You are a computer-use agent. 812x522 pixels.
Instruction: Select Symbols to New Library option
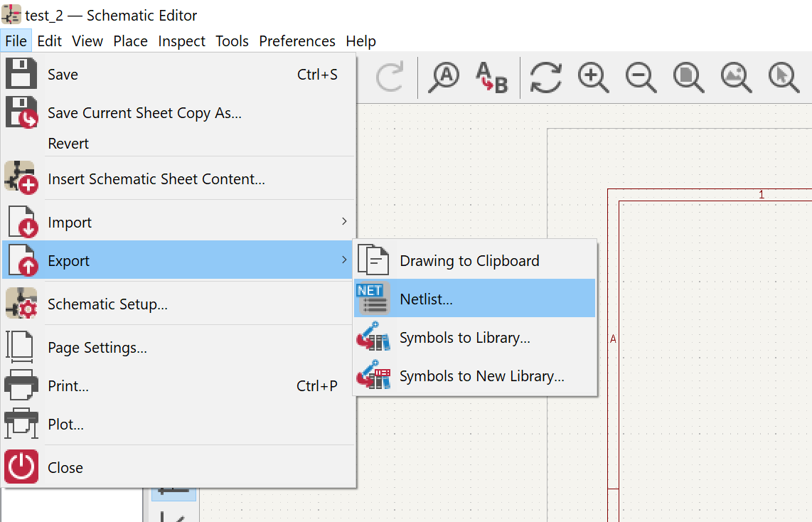(x=475, y=375)
